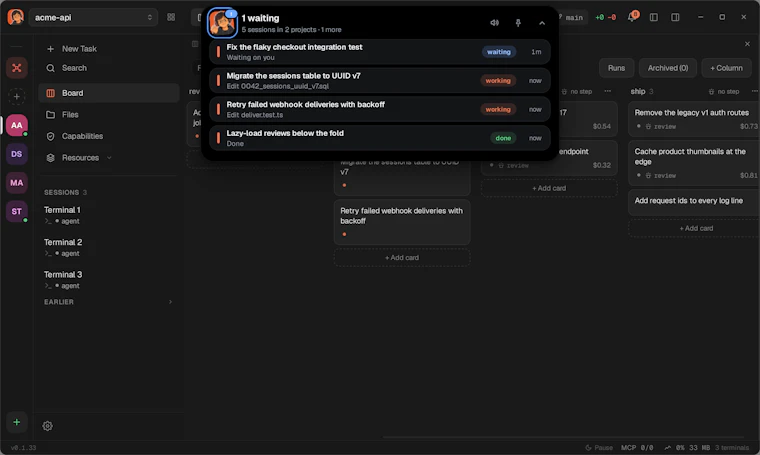
Task: Switch to the ST workspace
Action: point(16,211)
